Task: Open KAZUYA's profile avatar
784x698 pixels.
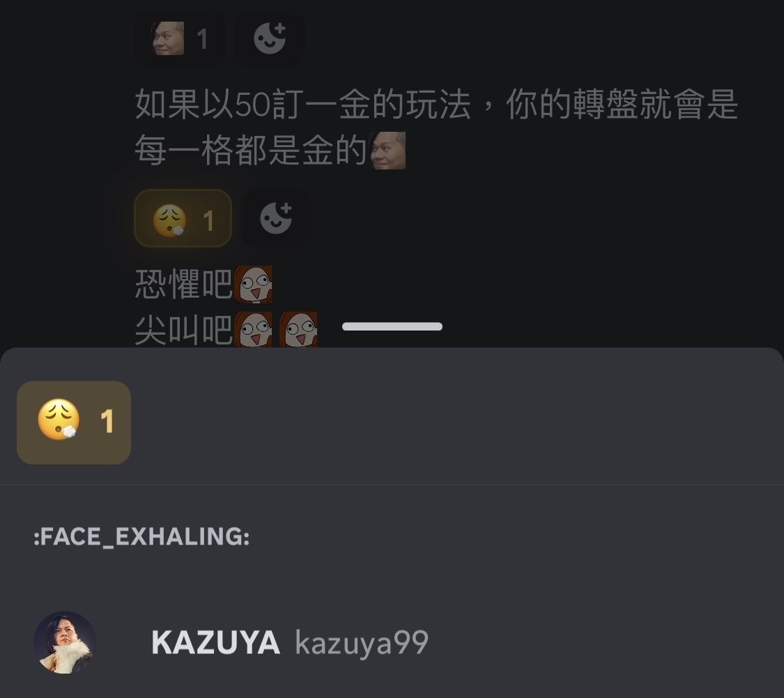Action: click(65, 642)
